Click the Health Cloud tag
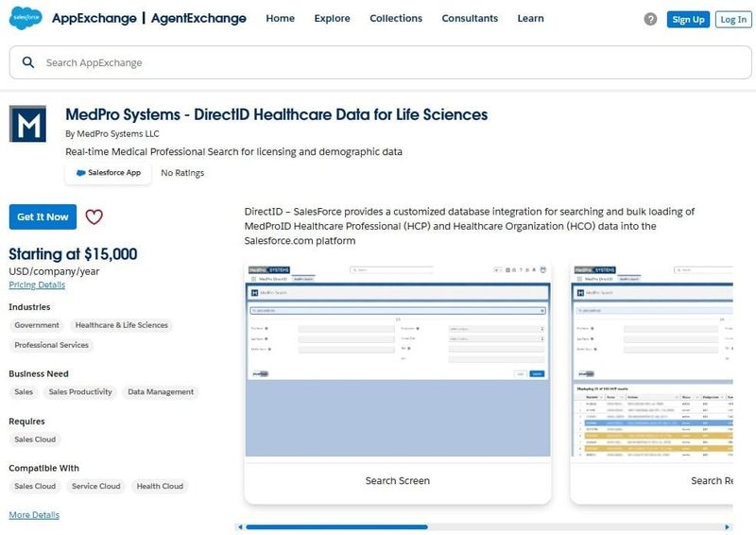This screenshot has width=756, height=535. pyautogui.click(x=160, y=486)
